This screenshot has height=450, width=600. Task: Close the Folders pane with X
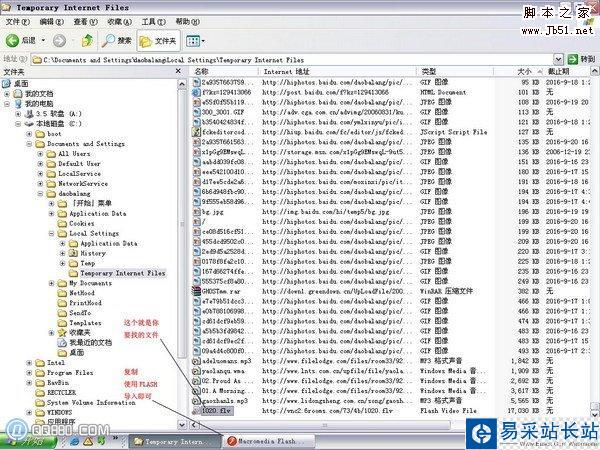pos(178,71)
